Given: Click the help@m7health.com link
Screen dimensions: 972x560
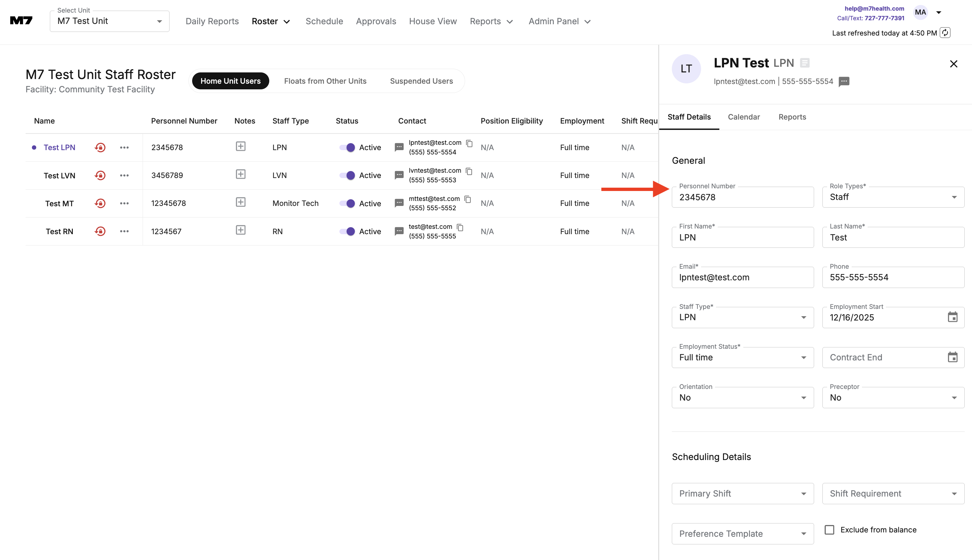Looking at the screenshot, I should [x=874, y=8].
